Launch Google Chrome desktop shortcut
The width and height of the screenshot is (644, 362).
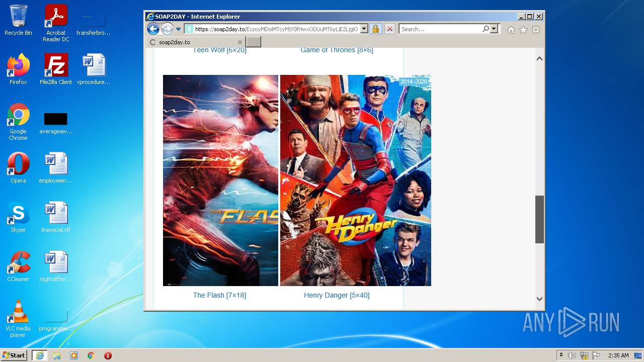point(18,122)
